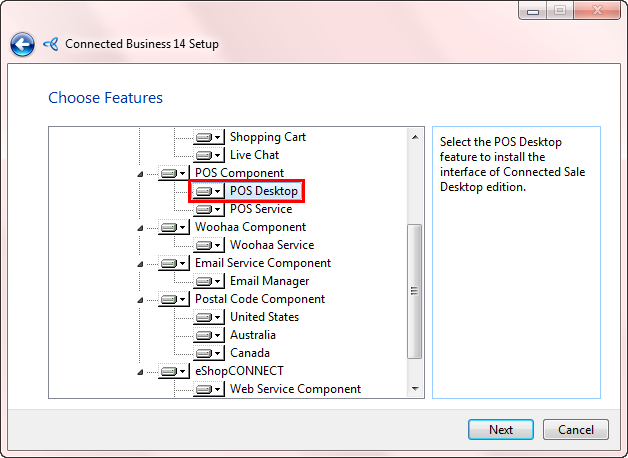The height and width of the screenshot is (458, 628).
Task: Click the Live Chat drive icon
Action: pos(204,155)
